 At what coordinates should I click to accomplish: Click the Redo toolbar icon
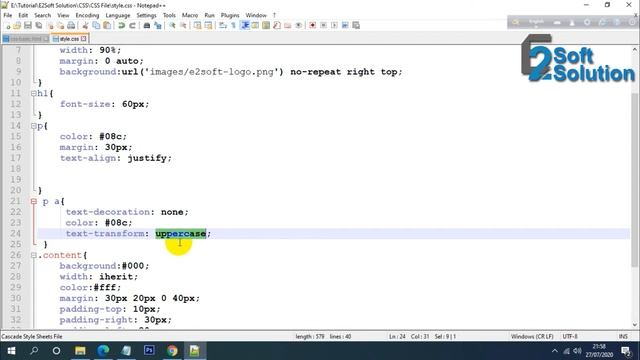132,25
